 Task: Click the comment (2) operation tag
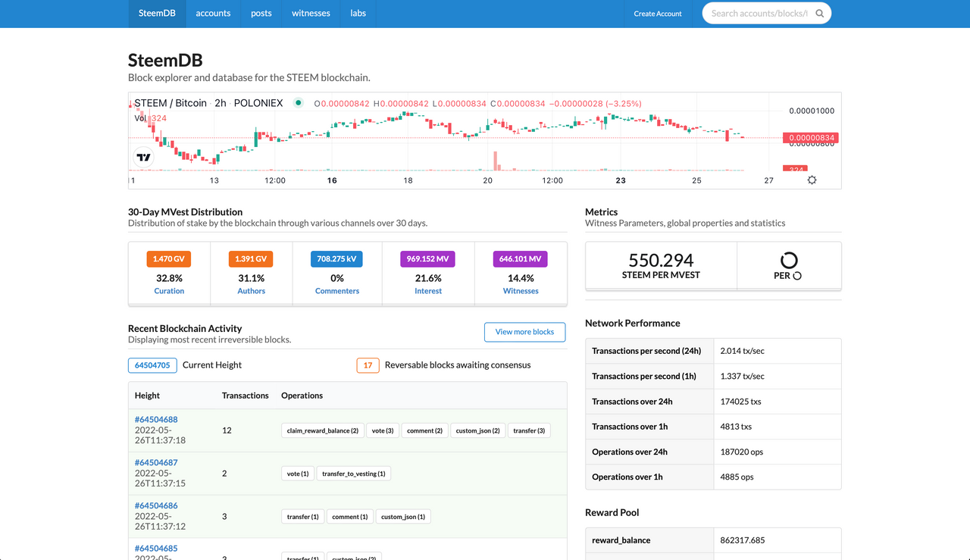[424, 430]
